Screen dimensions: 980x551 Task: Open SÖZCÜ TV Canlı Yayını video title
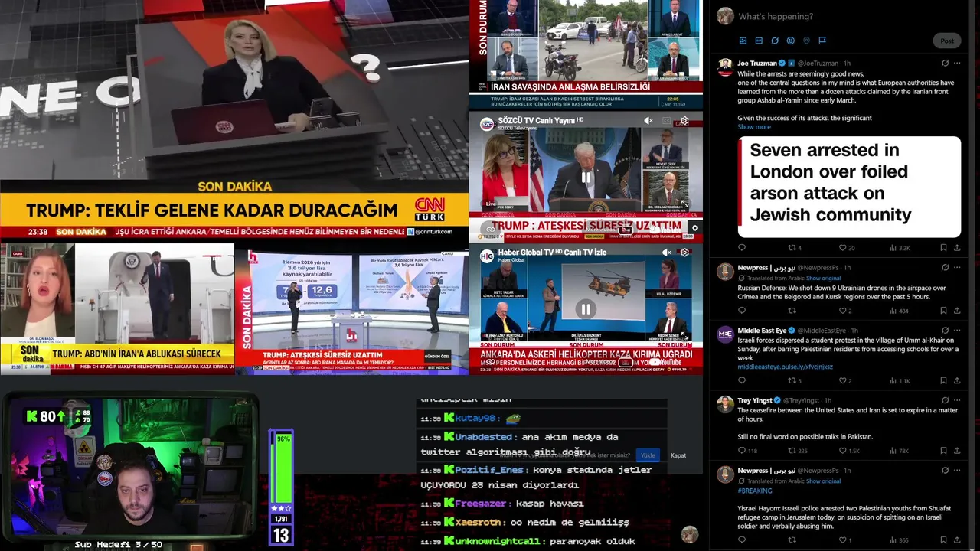coord(541,120)
